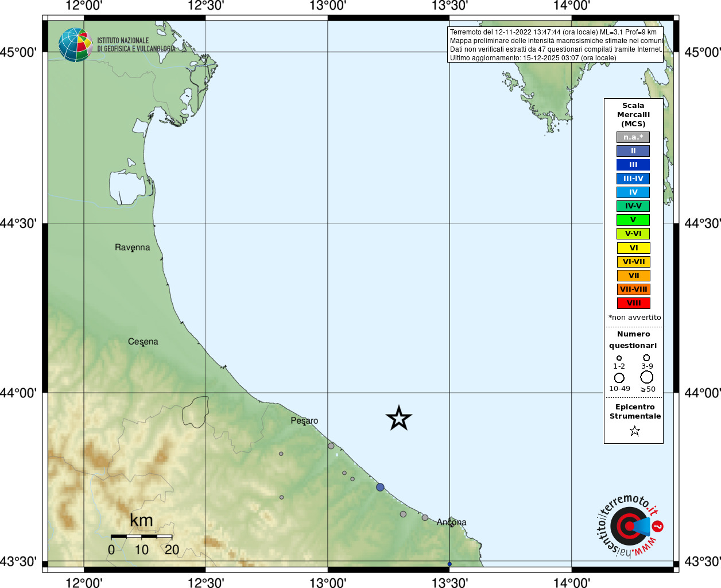
Task: Click the epicenter star on the map
Action: pos(398,418)
